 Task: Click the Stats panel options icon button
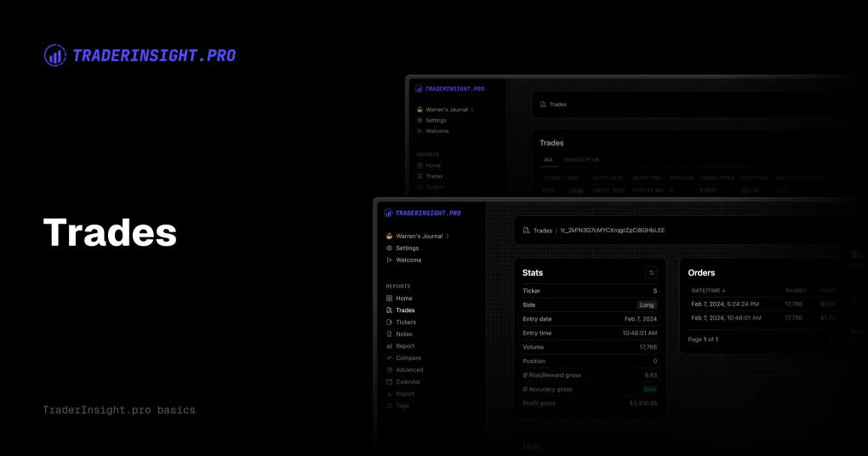[652, 272]
